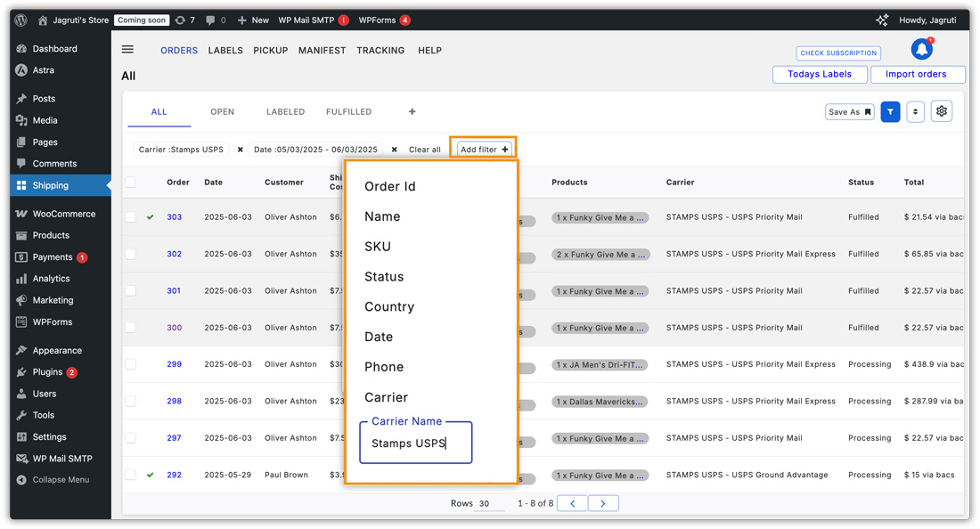Choose Status filter option
This screenshot has width=980, height=529.
click(x=384, y=277)
